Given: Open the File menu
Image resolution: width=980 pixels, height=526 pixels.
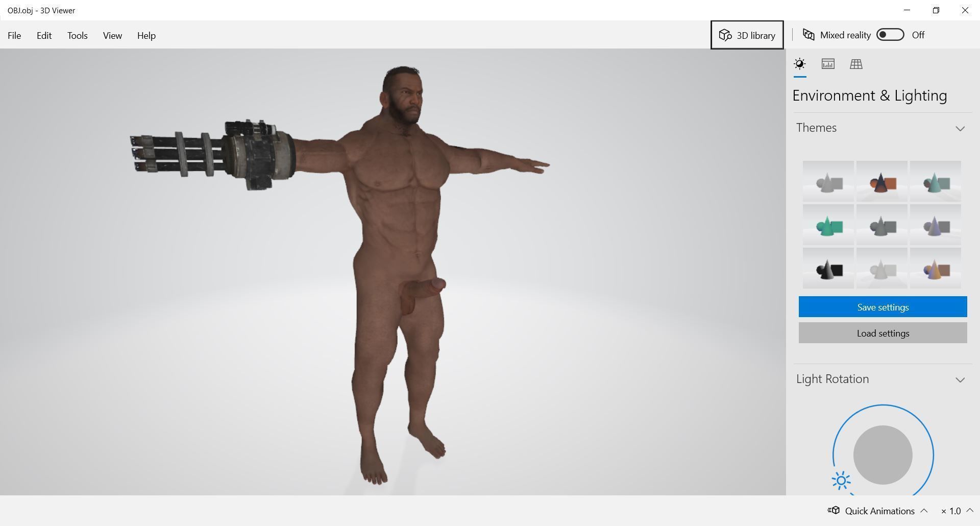Looking at the screenshot, I should pyautogui.click(x=14, y=35).
